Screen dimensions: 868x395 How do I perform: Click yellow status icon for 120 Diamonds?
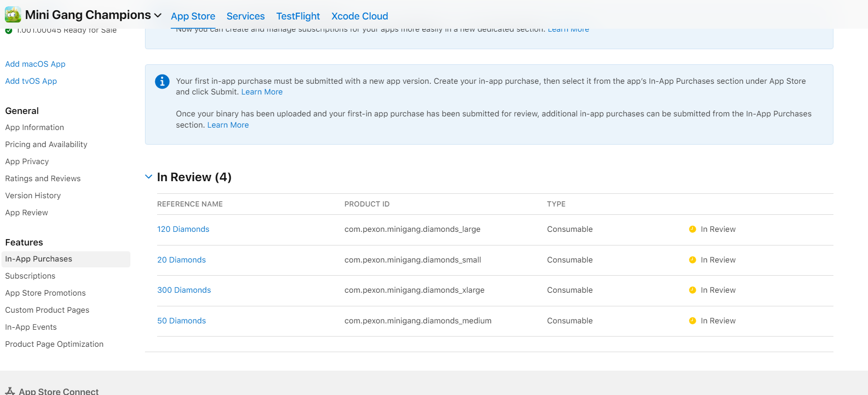click(x=692, y=229)
